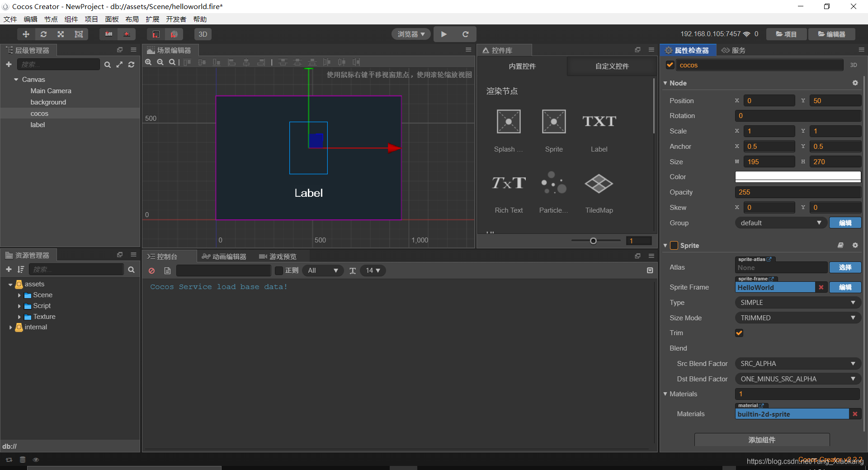
Task: Adjust the widget library zoom slider
Action: click(x=593, y=241)
